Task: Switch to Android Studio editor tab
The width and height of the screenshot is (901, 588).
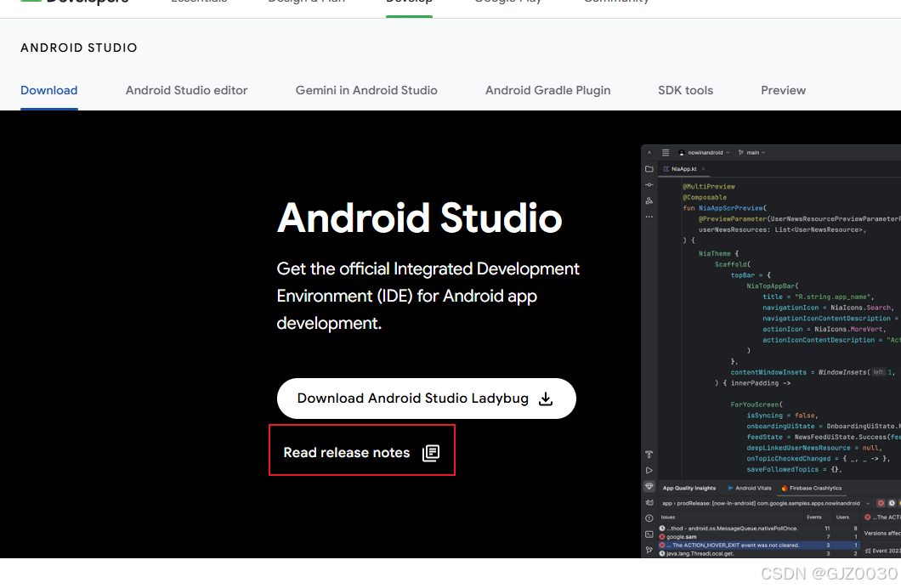Action: click(187, 90)
